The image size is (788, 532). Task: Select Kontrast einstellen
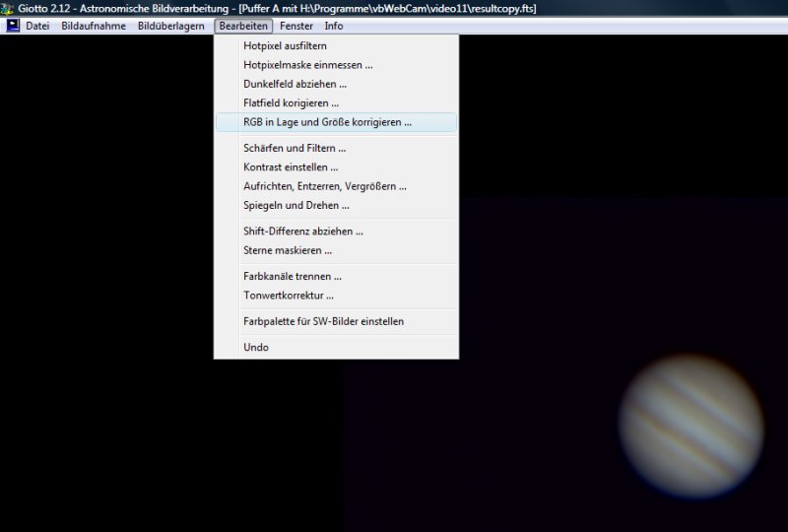(336, 167)
